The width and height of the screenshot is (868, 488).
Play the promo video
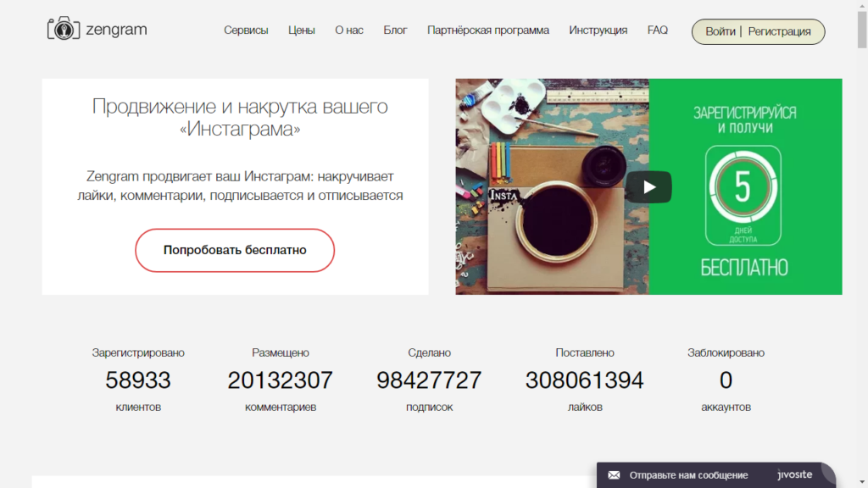point(649,187)
